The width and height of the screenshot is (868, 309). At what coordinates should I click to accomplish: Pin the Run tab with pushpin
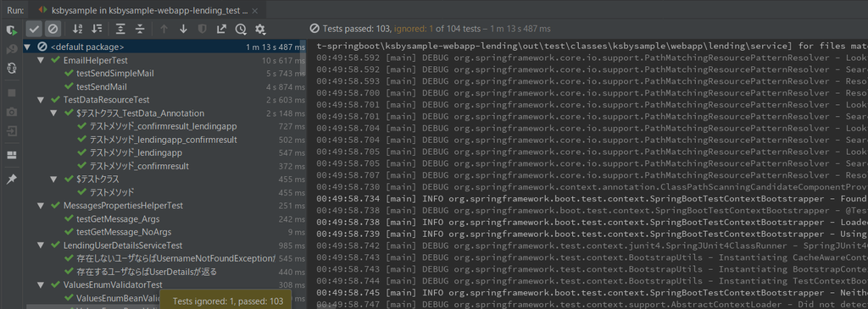click(11, 179)
